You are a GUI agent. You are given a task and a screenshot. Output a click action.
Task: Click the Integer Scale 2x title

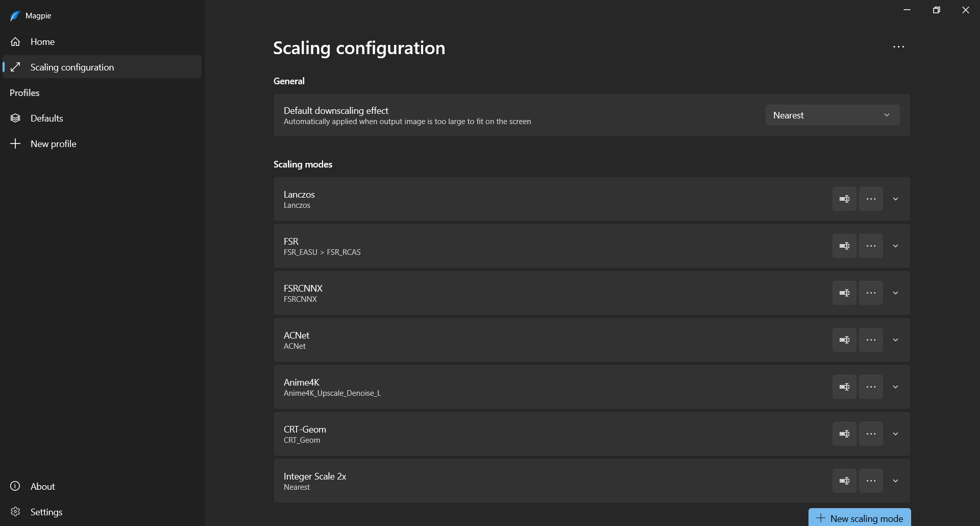pos(315,476)
